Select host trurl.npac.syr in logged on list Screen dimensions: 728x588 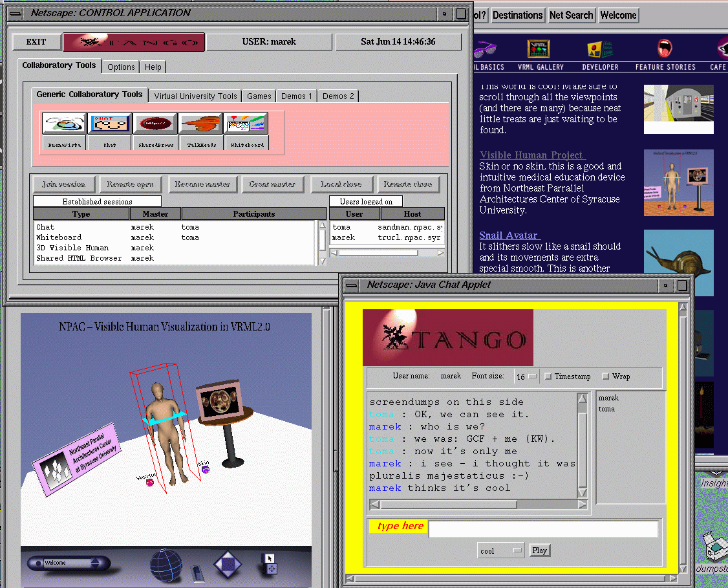409,237
